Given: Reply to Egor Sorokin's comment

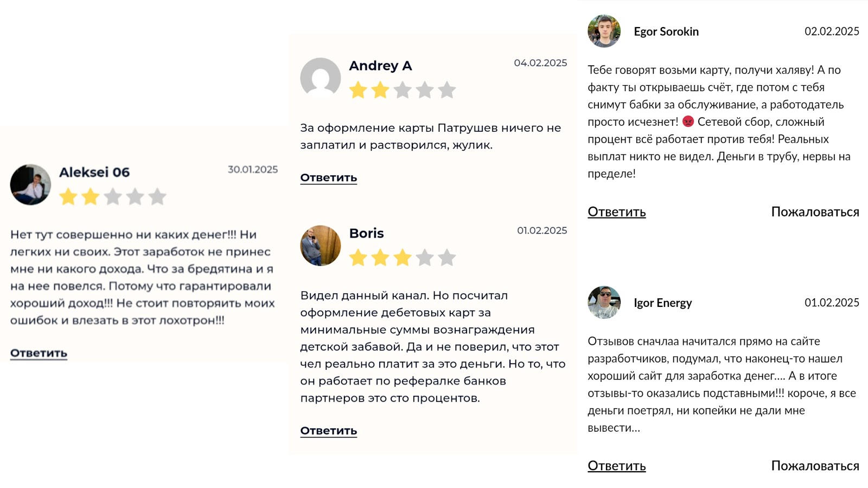Looking at the screenshot, I should [x=617, y=212].
